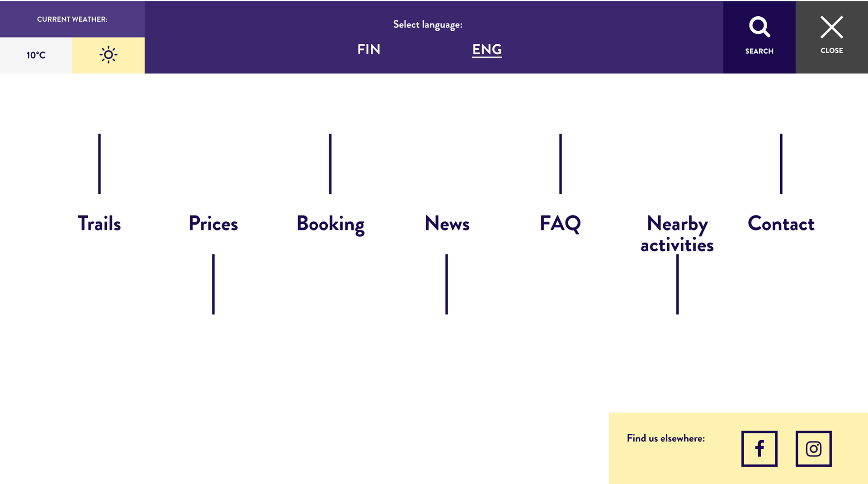868x484 pixels.
Task: Go to the Prices page
Action: (213, 223)
